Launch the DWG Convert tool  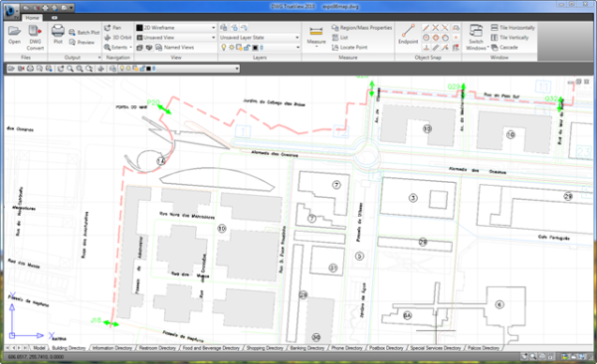click(35, 37)
